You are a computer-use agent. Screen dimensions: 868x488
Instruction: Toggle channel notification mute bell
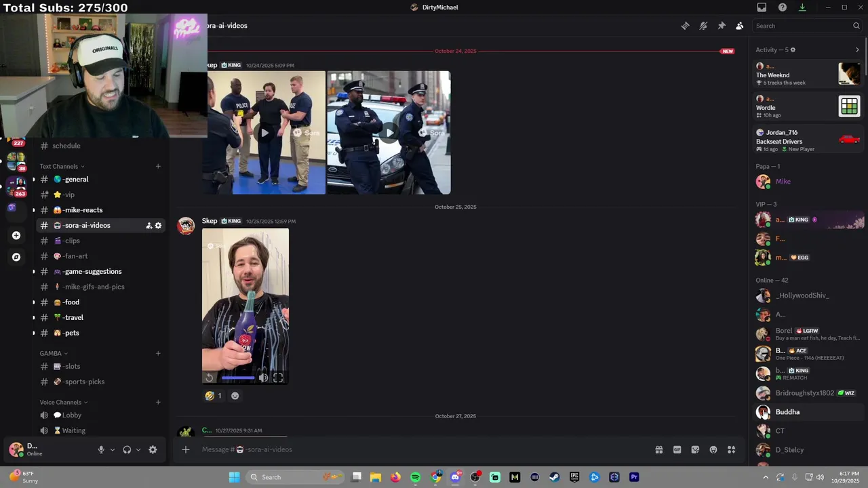tap(703, 26)
